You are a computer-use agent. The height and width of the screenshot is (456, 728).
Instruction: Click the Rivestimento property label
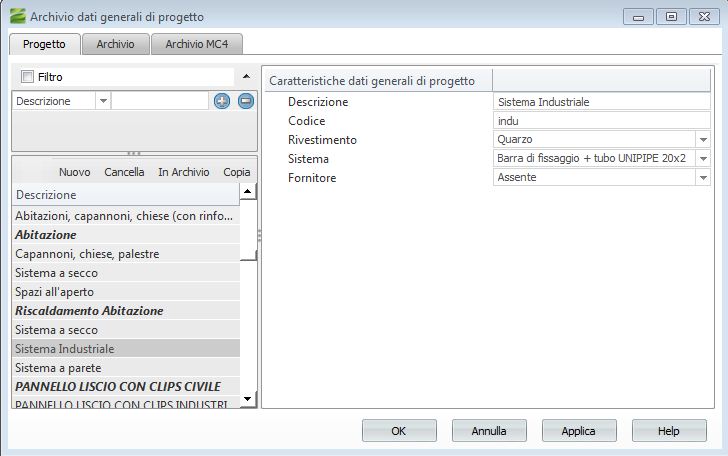click(322, 140)
